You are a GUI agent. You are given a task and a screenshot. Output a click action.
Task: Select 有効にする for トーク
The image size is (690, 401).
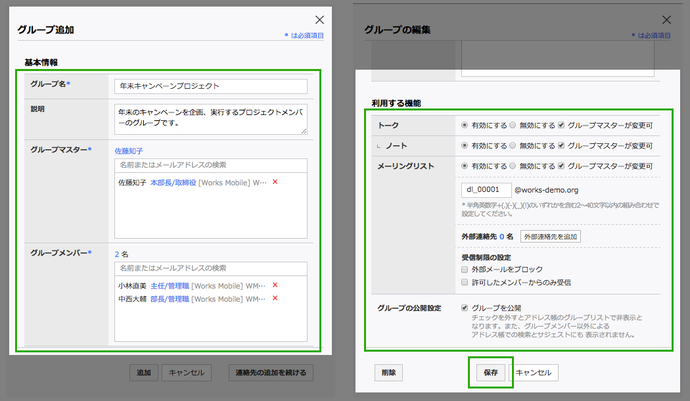(464, 125)
